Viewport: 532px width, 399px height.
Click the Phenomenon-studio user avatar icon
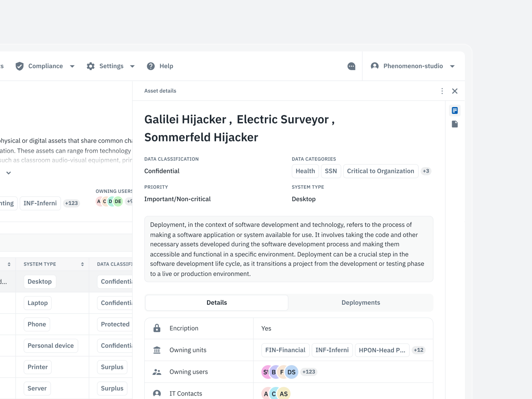pyautogui.click(x=375, y=66)
